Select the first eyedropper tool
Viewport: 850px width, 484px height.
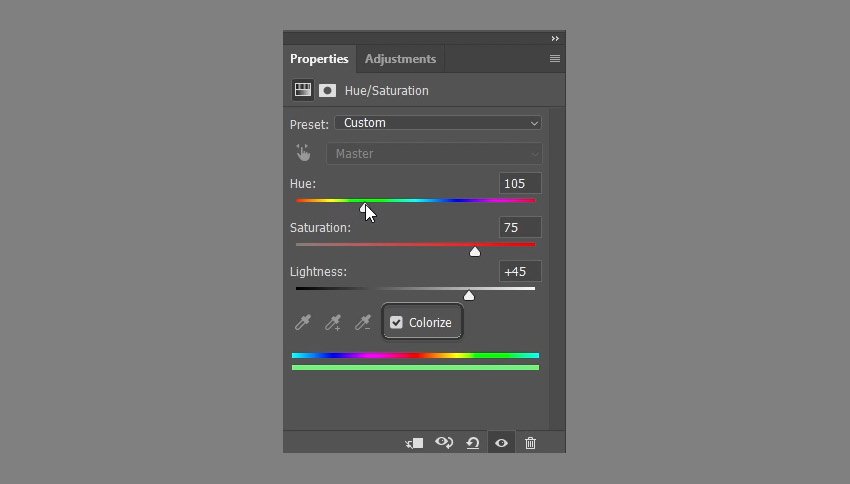(302, 322)
